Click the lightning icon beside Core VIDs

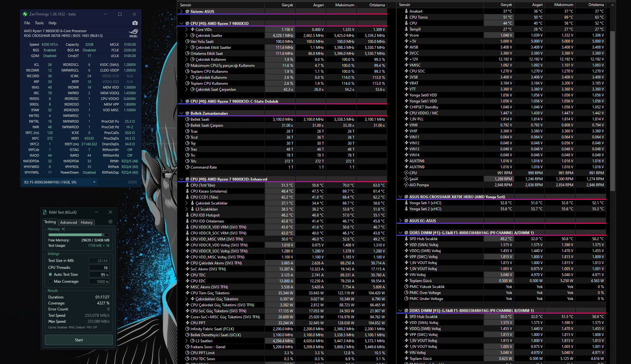192,30
